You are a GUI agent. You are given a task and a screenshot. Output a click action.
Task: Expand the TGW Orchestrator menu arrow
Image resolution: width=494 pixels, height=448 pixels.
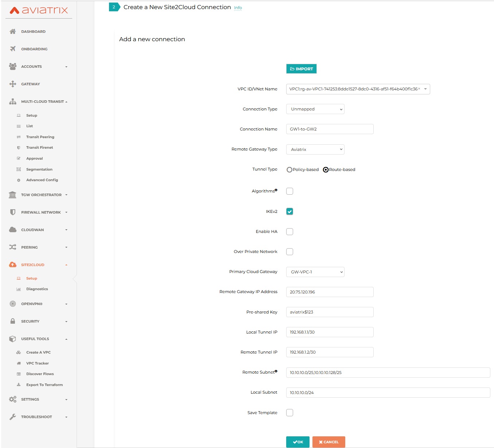click(66, 195)
